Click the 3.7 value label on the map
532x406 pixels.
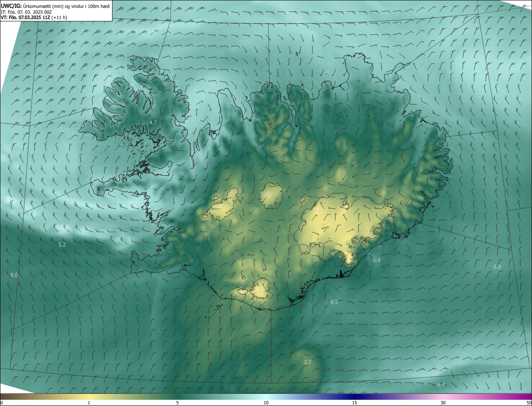click(308, 362)
